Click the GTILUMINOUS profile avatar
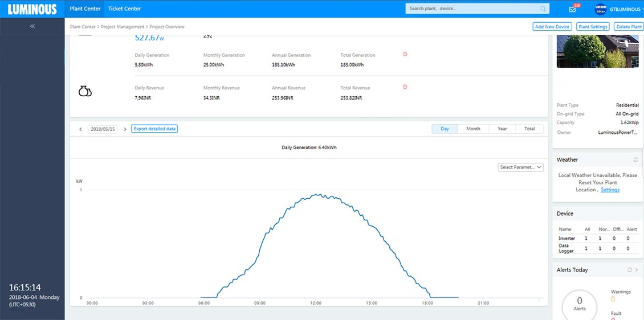644x320 pixels. tap(600, 9)
